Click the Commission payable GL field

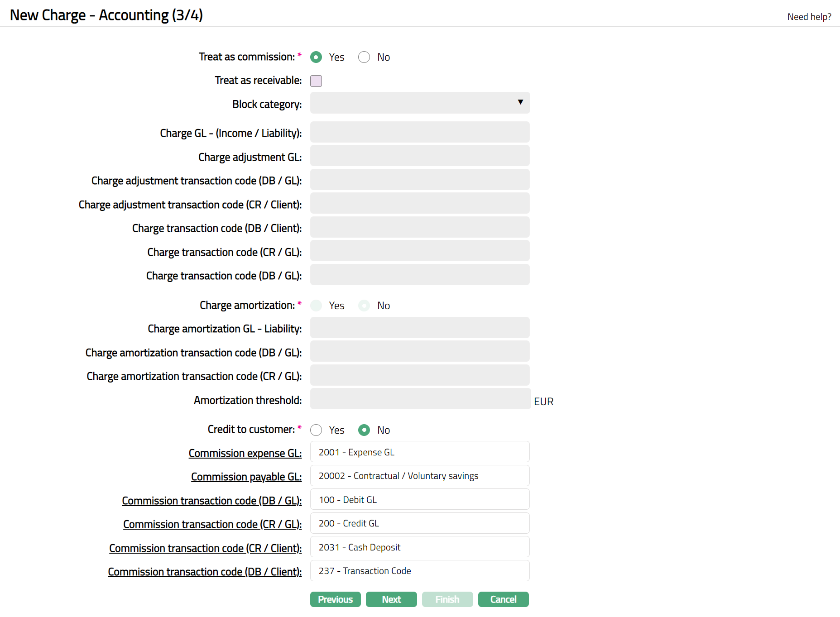click(420, 476)
